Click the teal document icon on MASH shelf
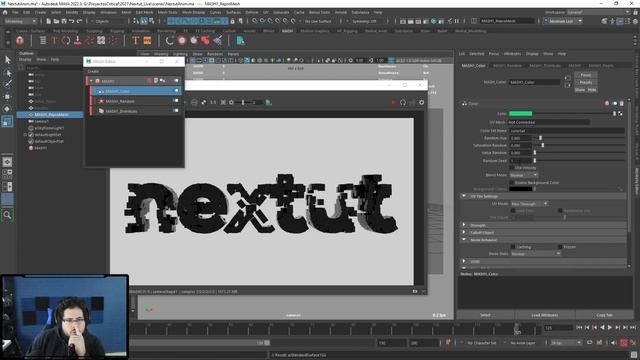 (240, 40)
